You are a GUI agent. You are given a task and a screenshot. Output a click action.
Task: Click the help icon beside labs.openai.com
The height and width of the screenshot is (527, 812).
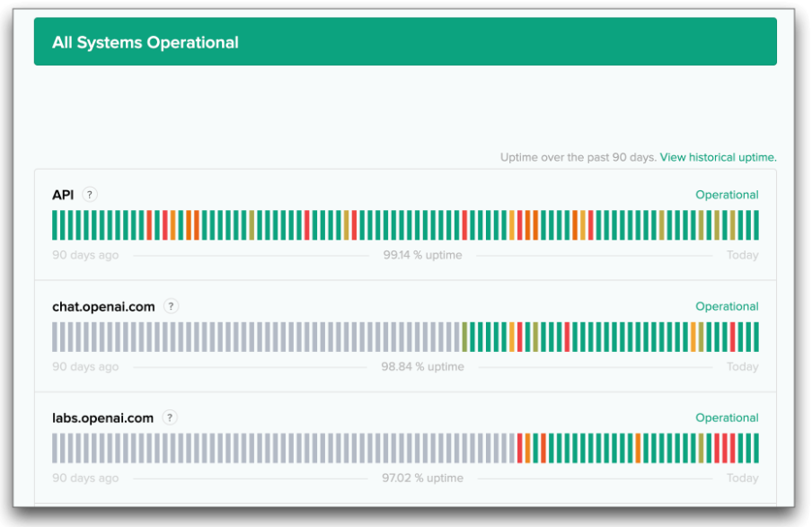170,417
